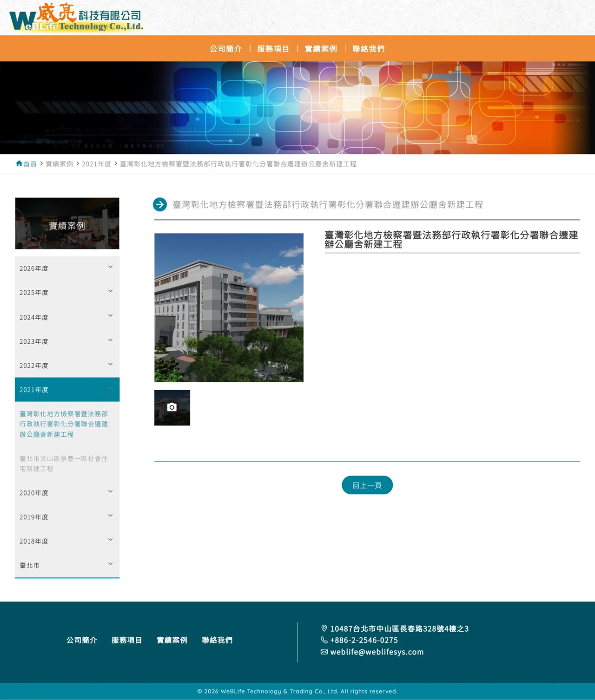The height and width of the screenshot is (700, 595).
Task: Expand the 2025年度 chevron
Action: pos(111,291)
